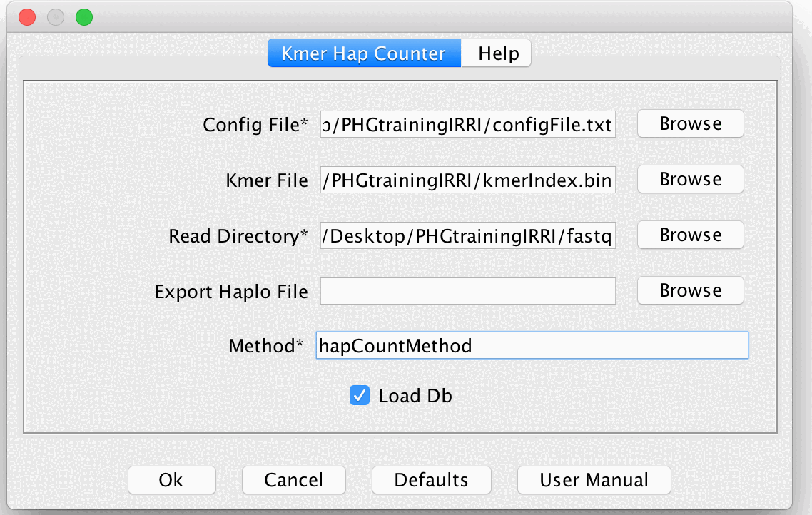This screenshot has height=515, width=812.
Task: Edit the hapCountMethod Method field
Action: [x=532, y=345]
